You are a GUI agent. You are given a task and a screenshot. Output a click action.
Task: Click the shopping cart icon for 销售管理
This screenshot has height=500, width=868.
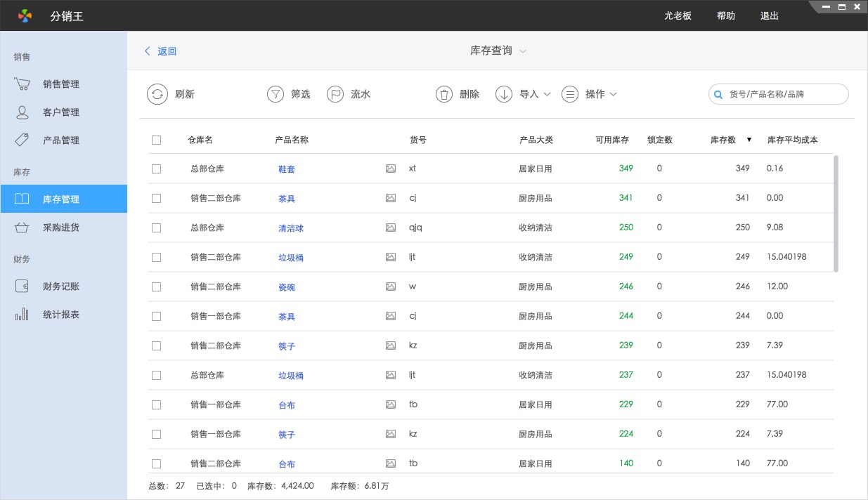coord(22,84)
